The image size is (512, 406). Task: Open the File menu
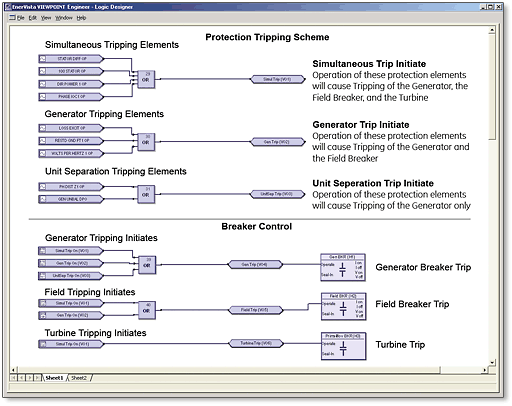click(21, 18)
